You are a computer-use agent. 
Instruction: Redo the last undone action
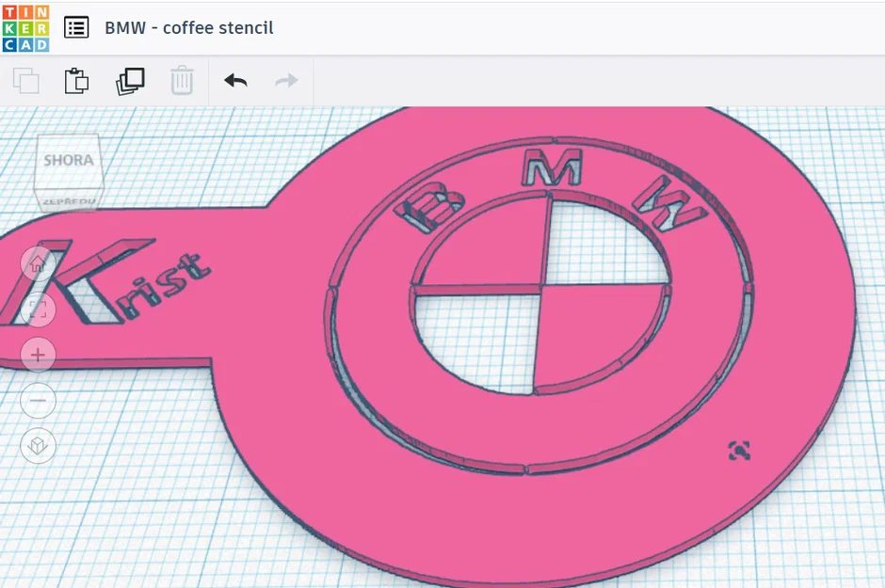pos(286,81)
